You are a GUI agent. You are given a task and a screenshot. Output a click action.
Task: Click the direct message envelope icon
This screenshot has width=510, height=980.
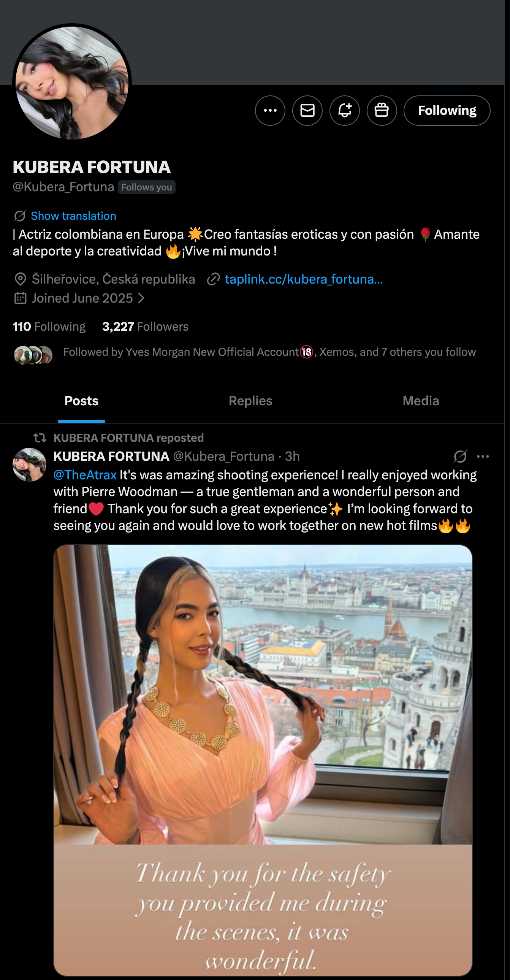pos(307,111)
